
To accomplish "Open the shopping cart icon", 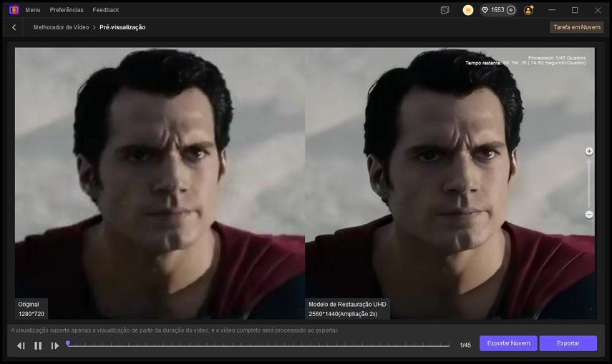I will point(468,10).
